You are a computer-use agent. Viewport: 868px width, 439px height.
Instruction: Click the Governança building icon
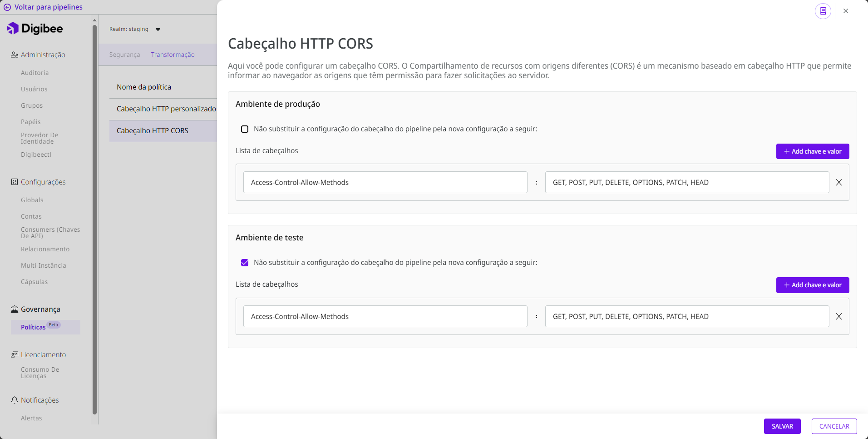15,309
